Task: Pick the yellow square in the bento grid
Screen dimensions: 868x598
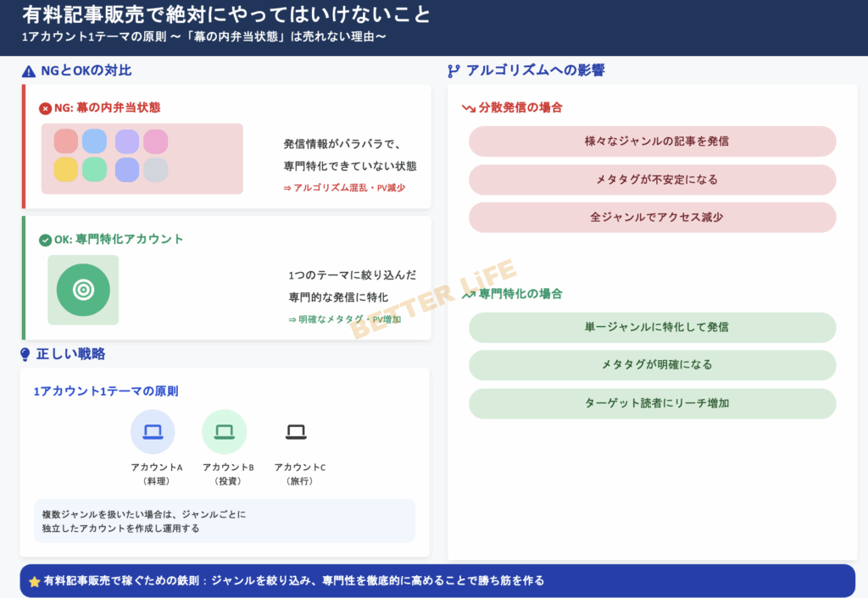Action: (66, 169)
